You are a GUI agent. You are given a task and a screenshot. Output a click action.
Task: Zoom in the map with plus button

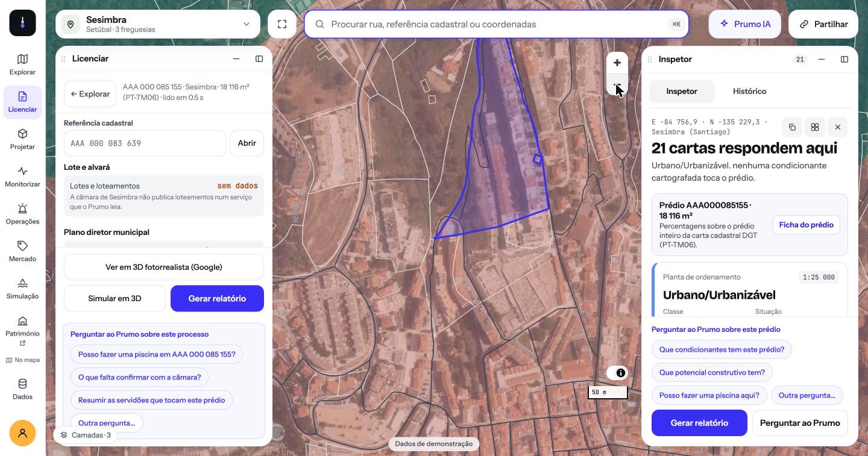point(617,63)
